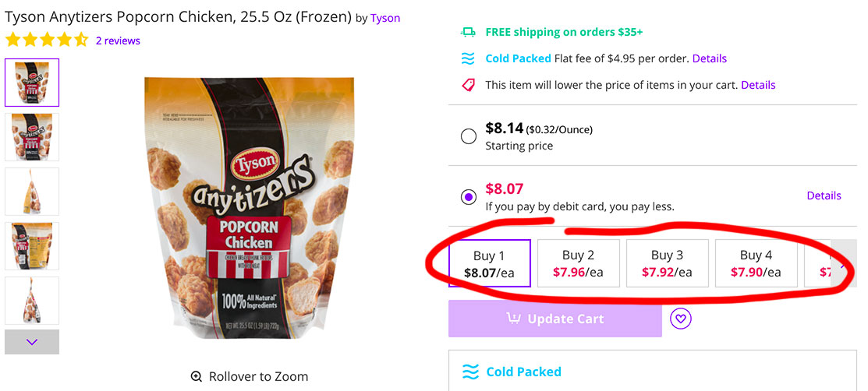Click the heart favorite icon
Viewport: 868px width, 391px height.
tap(680, 319)
